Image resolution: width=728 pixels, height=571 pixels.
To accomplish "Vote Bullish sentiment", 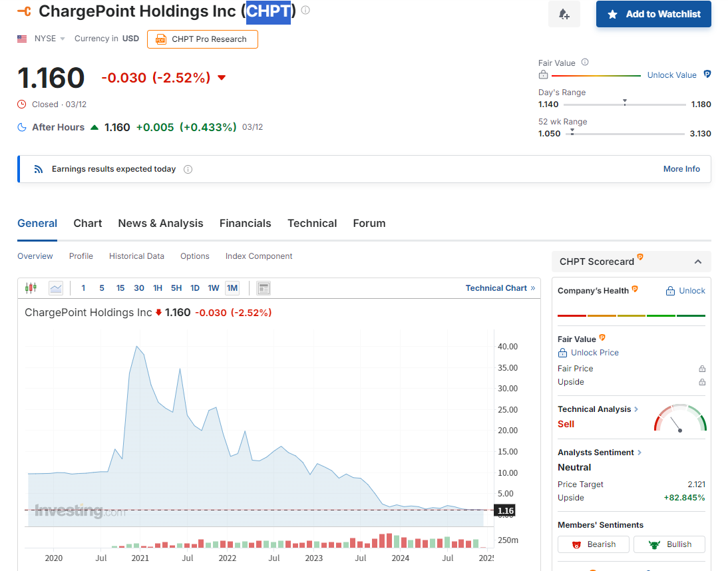I will coord(669,544).
